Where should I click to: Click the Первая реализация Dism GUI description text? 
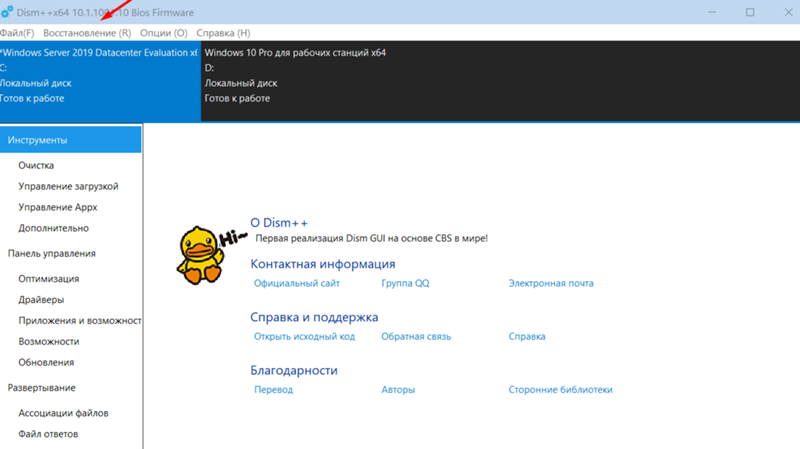pos(371,238)
